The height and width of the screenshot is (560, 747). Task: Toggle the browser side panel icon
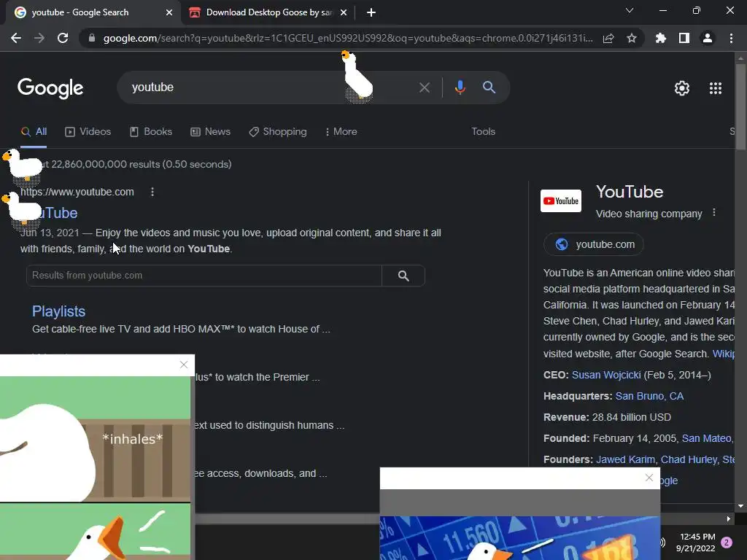click(x=684, y=38)
